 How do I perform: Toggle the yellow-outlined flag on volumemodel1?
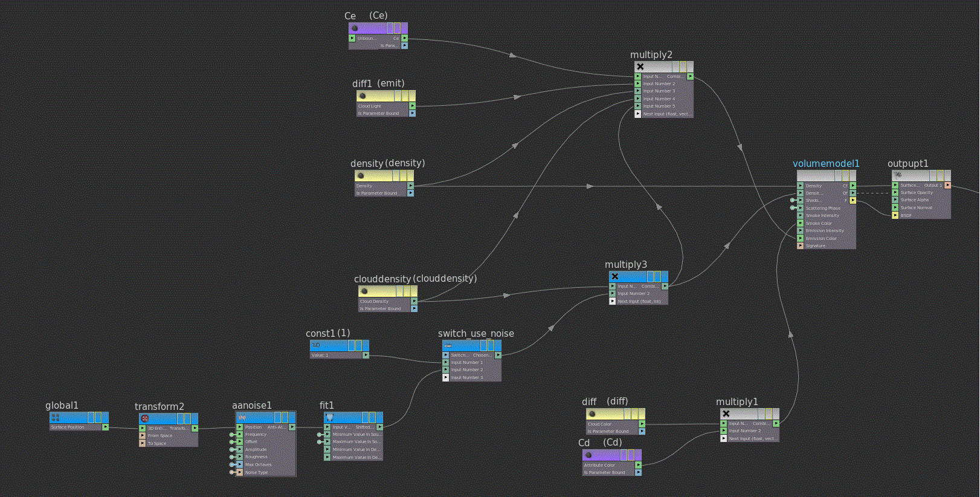(845, 175)
